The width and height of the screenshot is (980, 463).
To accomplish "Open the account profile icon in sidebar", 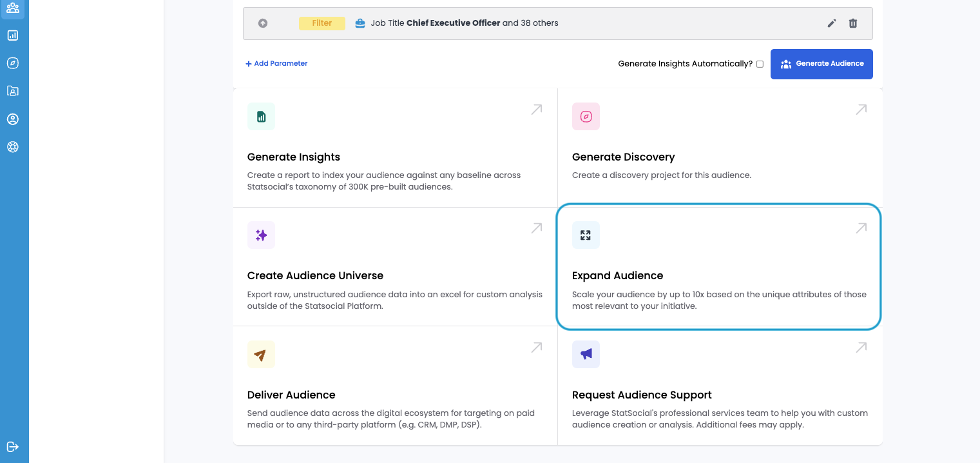I will [x=13, y=119].
